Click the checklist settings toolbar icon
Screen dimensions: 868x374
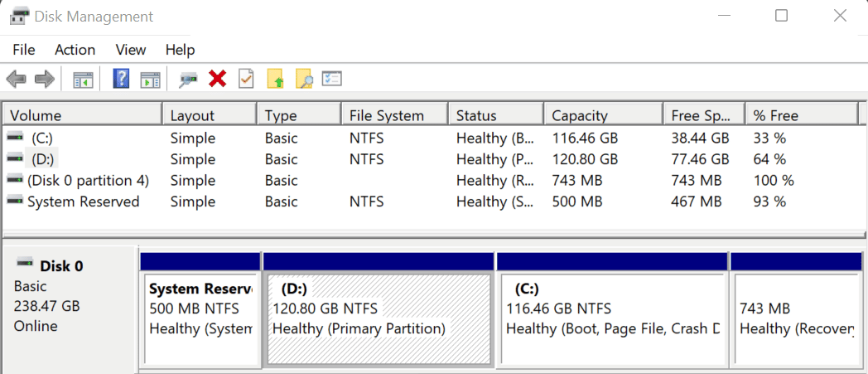click(x=332, y=79)
